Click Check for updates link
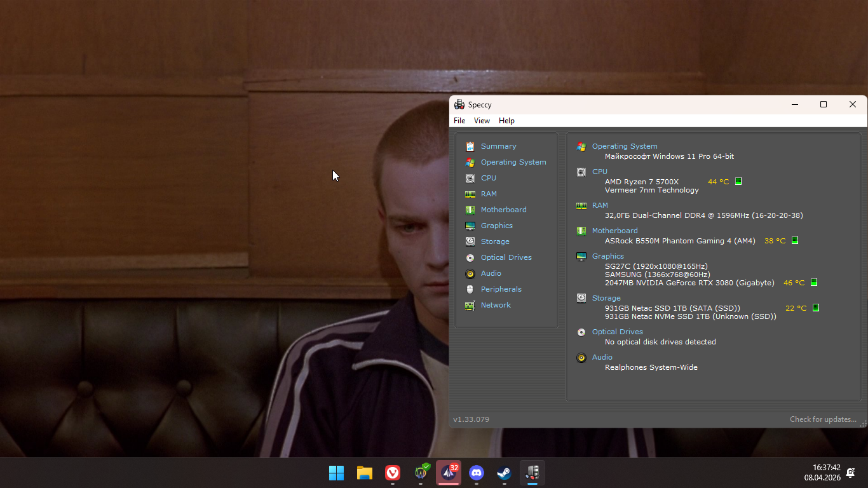The height and width of the screenshot is (488, 868). (822, 419)
